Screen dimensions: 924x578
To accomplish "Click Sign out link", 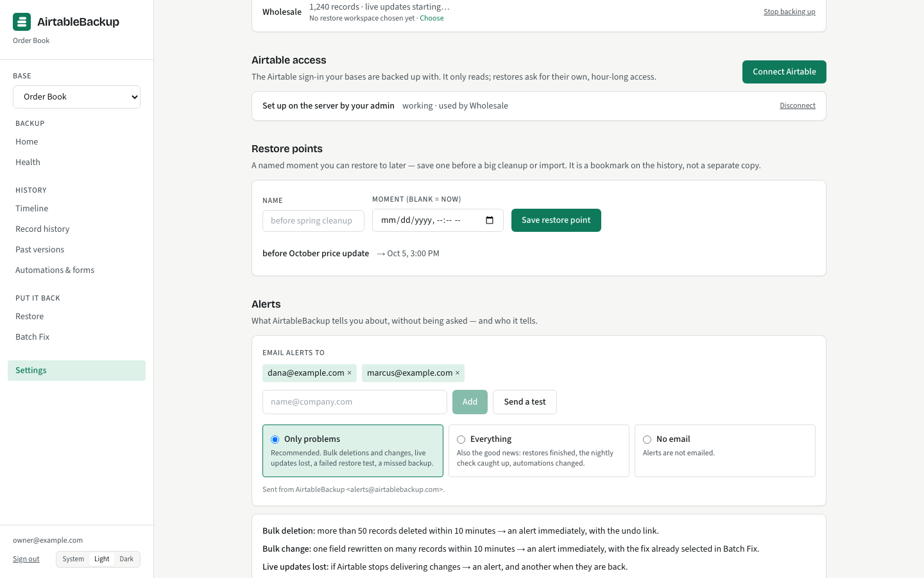I will click(x=26, y=559).
